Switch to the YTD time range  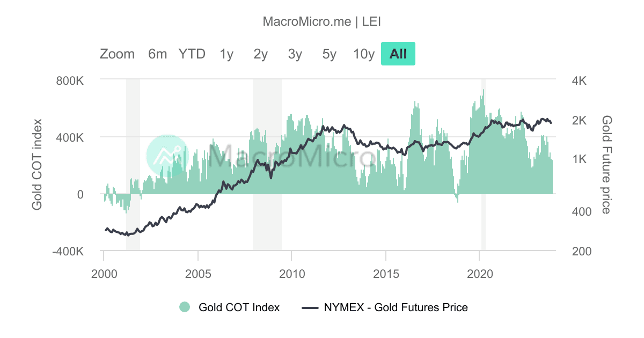point(192,54)
